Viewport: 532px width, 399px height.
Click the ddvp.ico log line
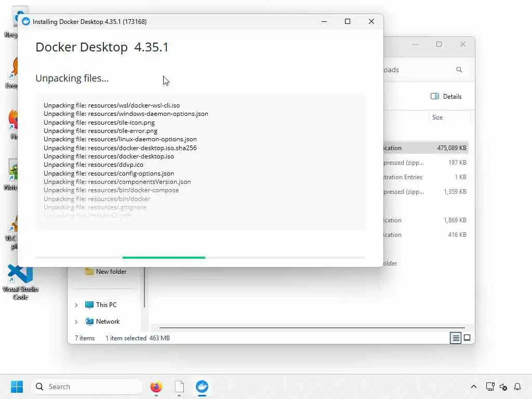point(94,165)
